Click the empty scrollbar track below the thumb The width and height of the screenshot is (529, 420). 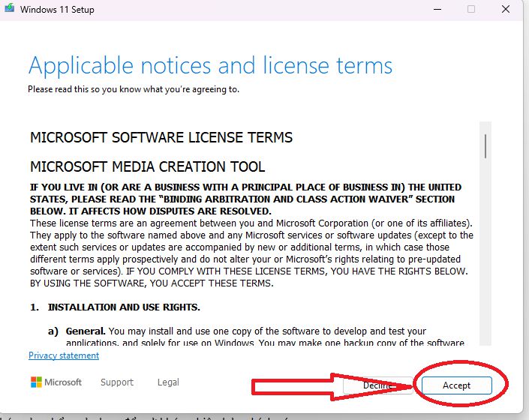(485, 262)
